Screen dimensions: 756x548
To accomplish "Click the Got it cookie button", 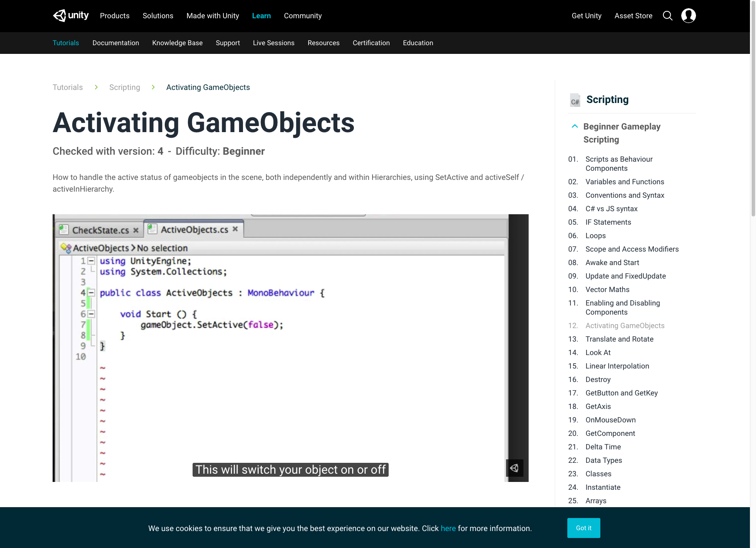I will (583, 528).
